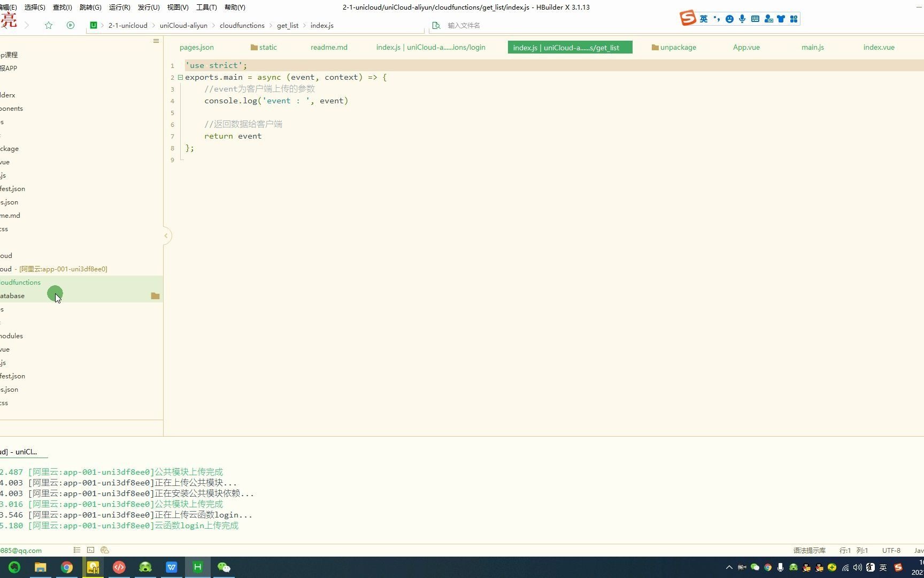Select the uniCloud 阿里云 app-001 tree item
Image resolution: width=924 pixels, height=578 pixels.
point(81,269)
